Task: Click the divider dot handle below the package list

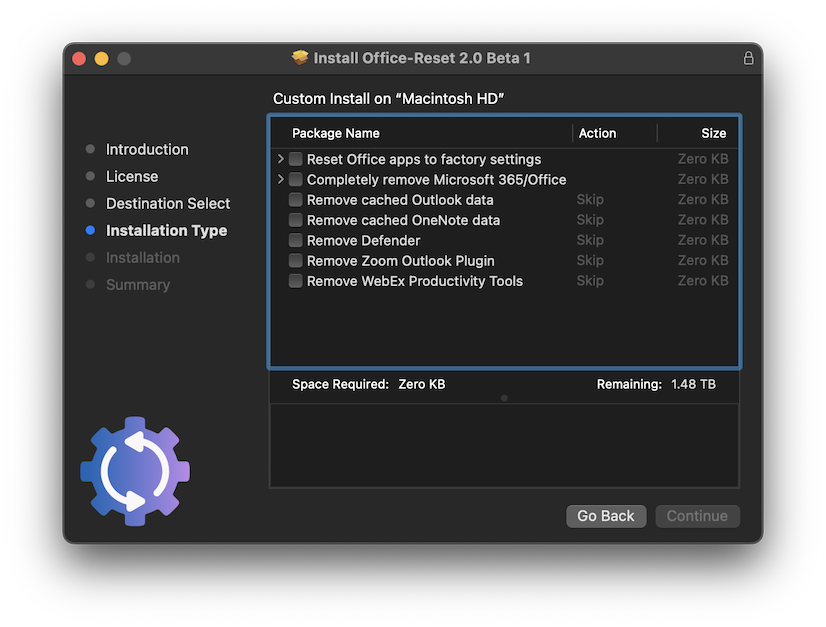Action: coord(504,397)
